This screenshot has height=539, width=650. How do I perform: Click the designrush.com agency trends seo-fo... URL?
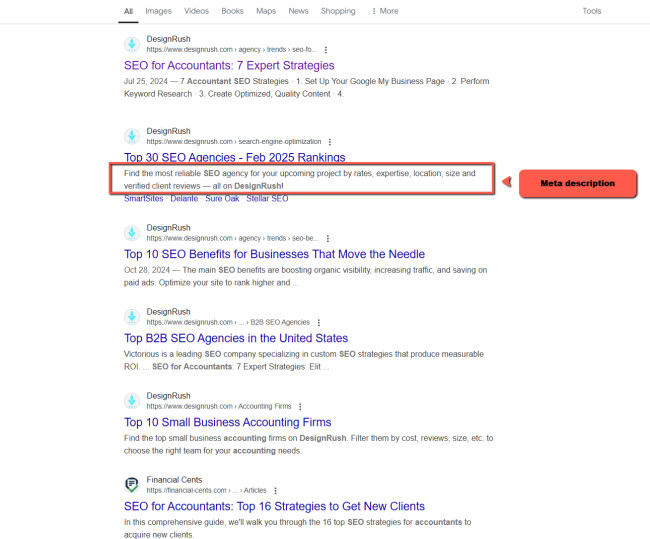point(232,50)
